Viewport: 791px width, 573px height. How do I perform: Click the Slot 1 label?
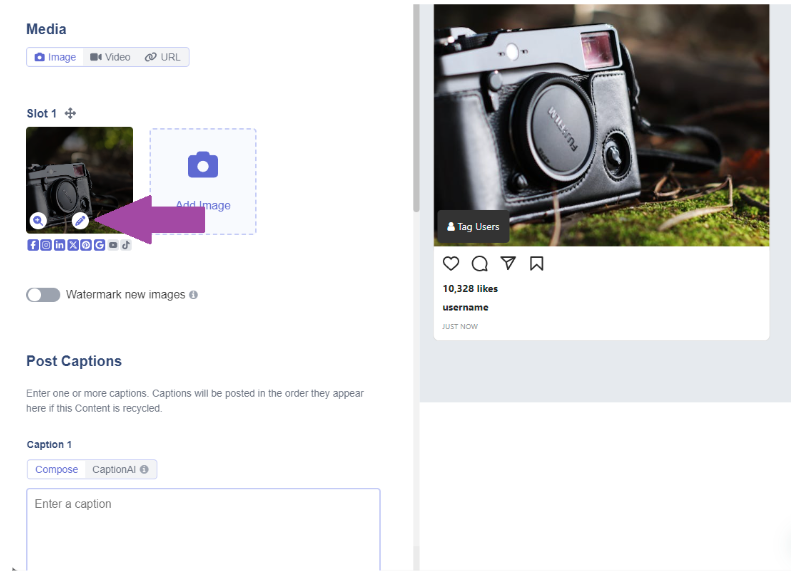click(x=42, y=113)
